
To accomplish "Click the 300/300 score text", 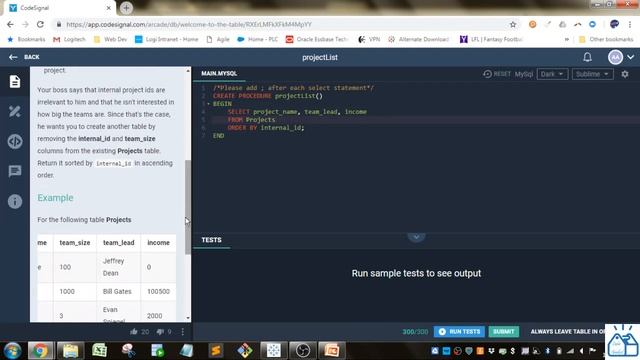I will coord(415,332).
